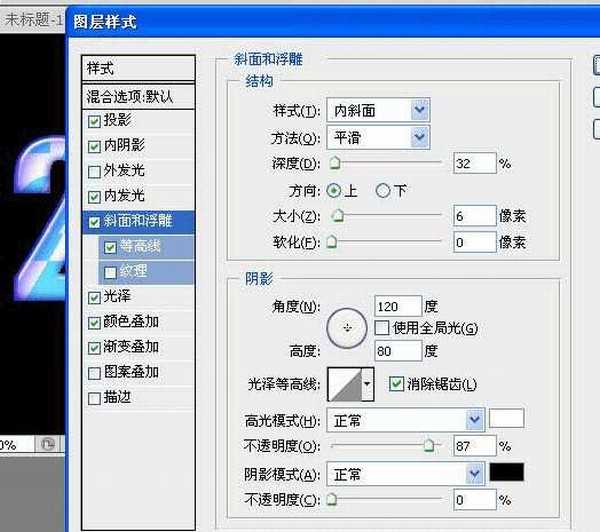Click the 软化 value field showing 0
Screen dimensions: 600x532
474,242
